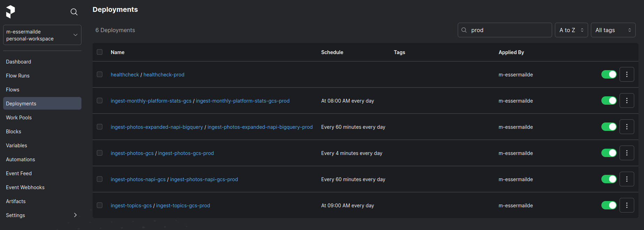Open the three-dot menu for ingest-monthly-platform-stats-gcs-prod
The width and height of the screenshot is (644, 230).
[627, 101]
